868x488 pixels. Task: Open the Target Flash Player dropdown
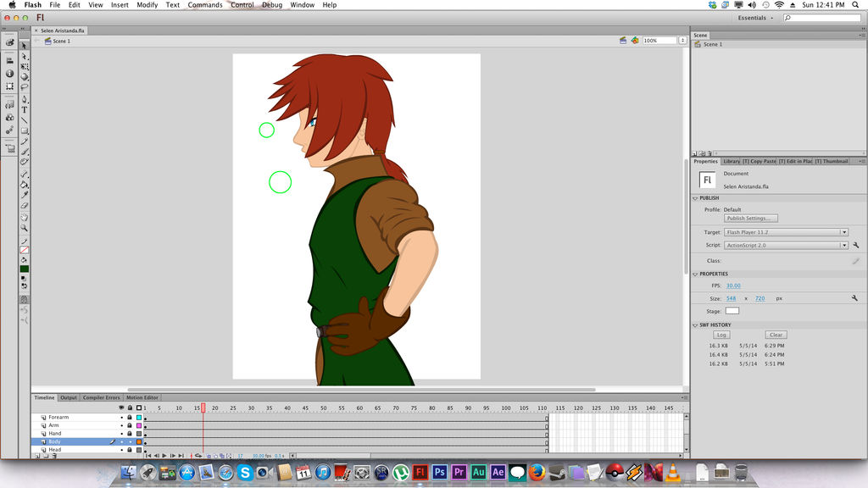click(786, 232)
